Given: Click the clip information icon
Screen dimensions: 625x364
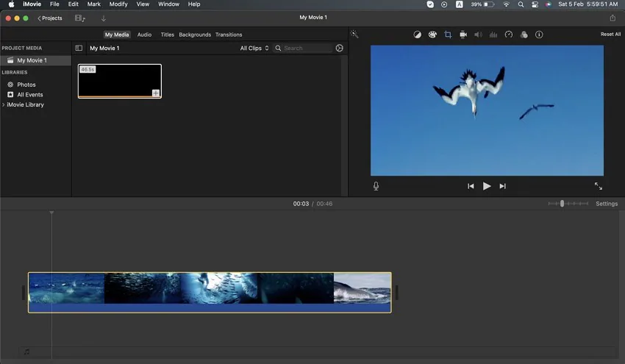Looking at the screenshot, I should tap(539, 35).
